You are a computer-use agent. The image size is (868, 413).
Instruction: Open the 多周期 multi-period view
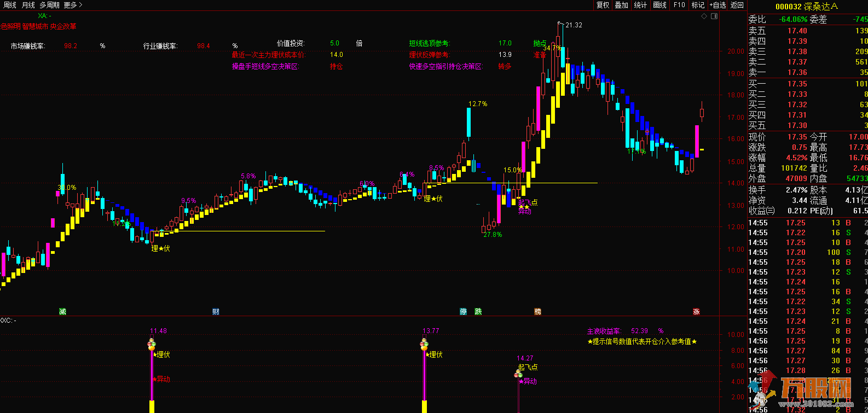pos(49,5)
